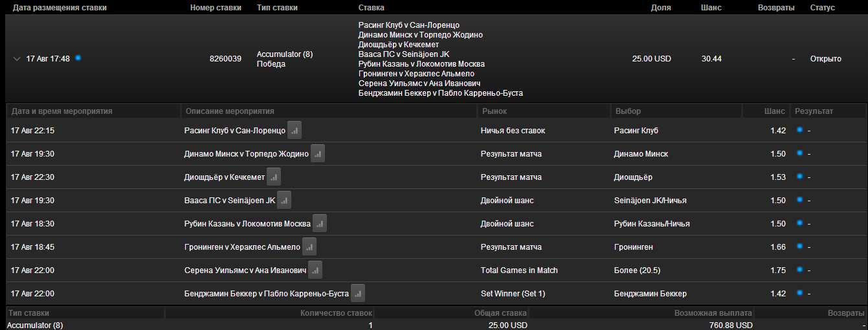The image size is (868, 330).
Task: Open Расинг Клуб v Сан-Лоренцо event in details table
Action: [x=234, y=131]
